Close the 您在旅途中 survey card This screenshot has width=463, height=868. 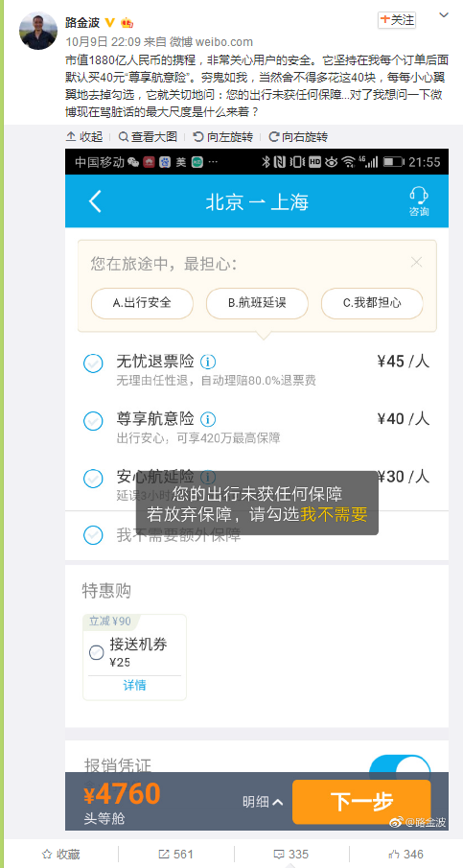[x=417, y=263]
